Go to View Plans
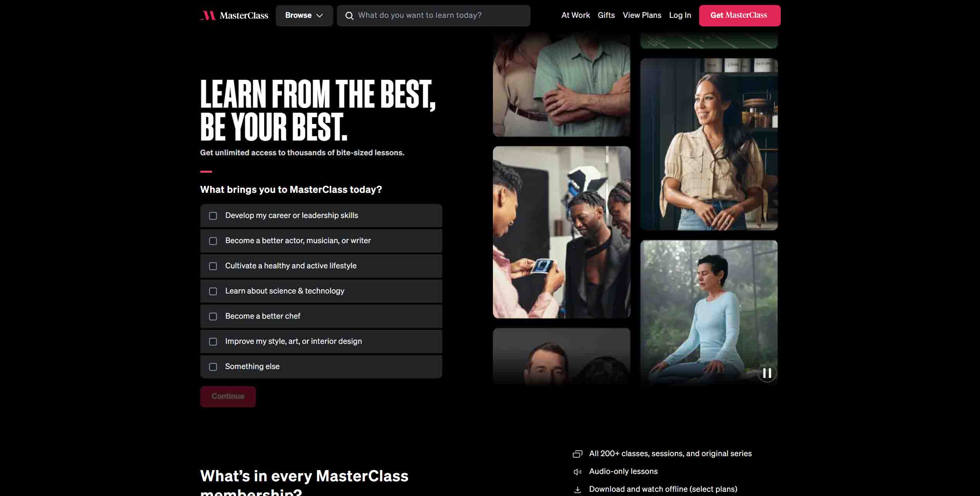This screenshot has height=496, width=980. [x=642, y=15]
